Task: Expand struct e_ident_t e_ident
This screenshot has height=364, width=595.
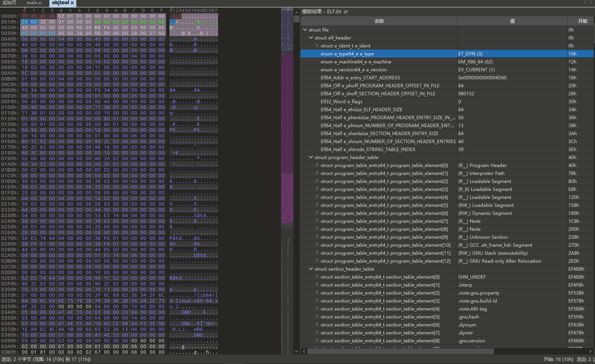Action: [x=317, y=46]
